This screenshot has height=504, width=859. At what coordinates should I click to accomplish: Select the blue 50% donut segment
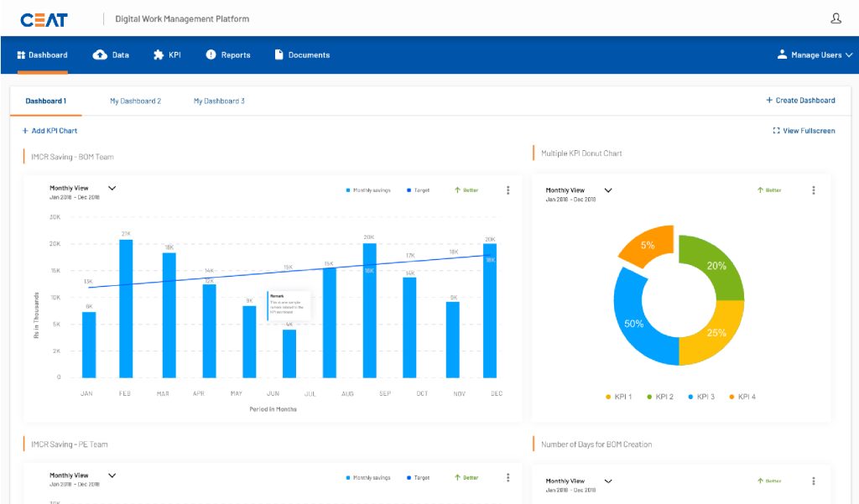[633, 325]
